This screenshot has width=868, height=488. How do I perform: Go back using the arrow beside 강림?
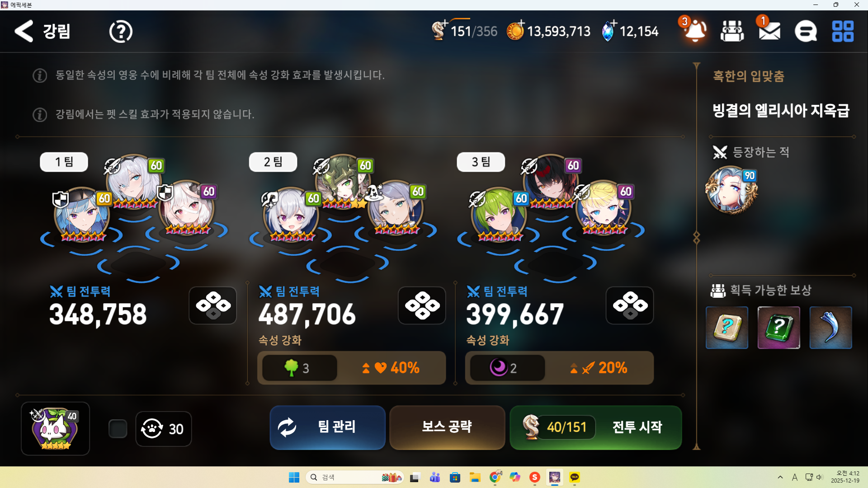(24, 31)
